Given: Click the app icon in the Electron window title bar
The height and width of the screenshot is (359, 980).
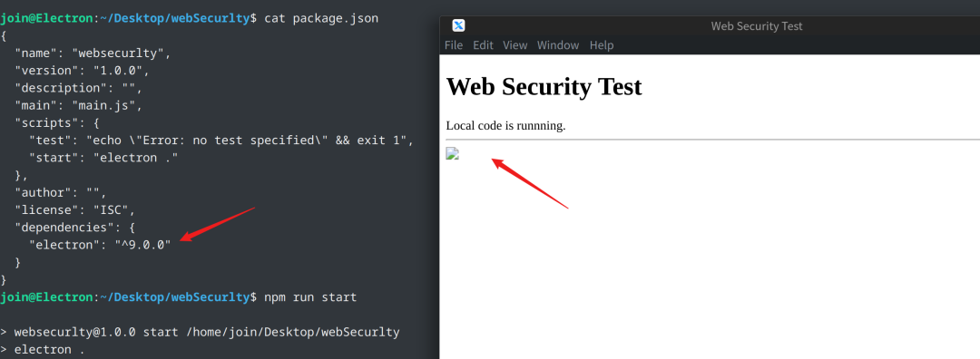Looking at the screenshot, I should pos(458,25).
